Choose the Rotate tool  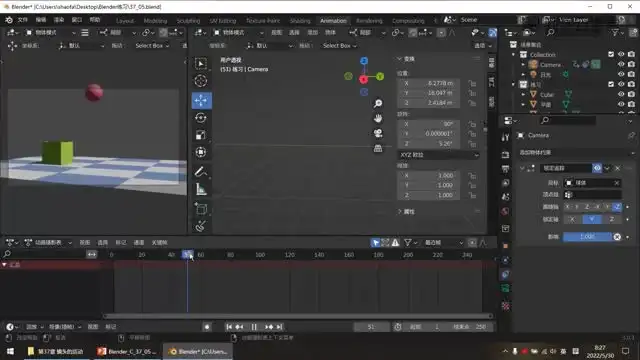[201, 118]
